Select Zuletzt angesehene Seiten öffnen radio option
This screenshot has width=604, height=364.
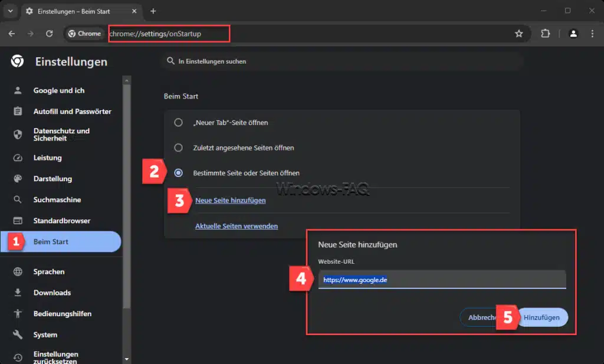click(178, 147)
